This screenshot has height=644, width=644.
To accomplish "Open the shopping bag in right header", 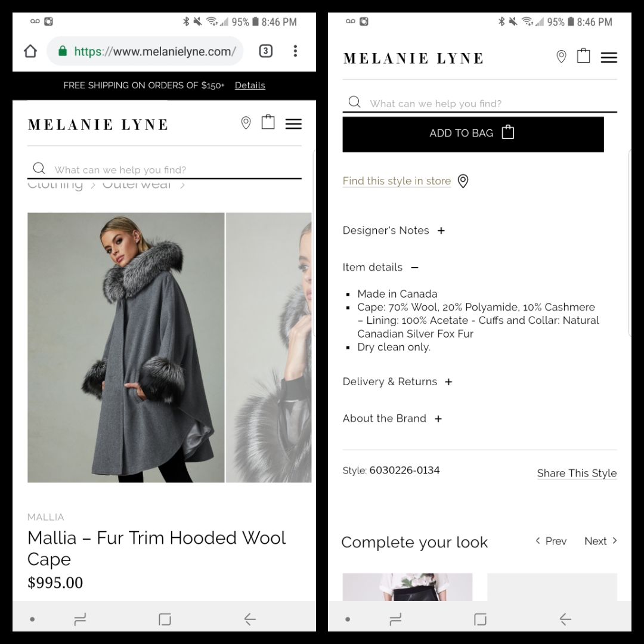I will [x=584, y=56].
